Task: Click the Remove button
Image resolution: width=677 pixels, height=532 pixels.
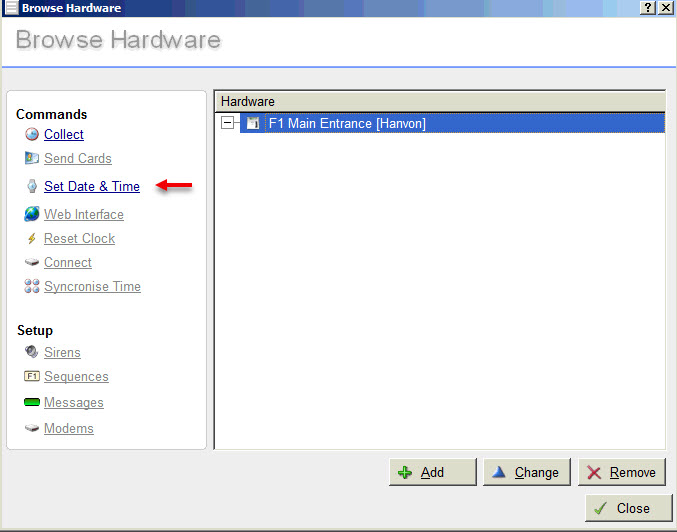Action: pyautogui.click(x=622, y=472)
